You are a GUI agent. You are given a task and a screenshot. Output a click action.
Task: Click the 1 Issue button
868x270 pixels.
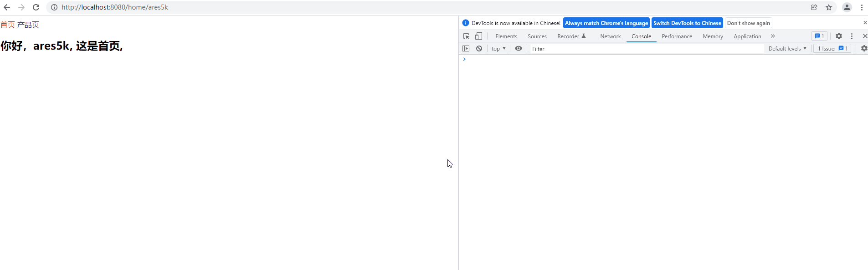832,49
